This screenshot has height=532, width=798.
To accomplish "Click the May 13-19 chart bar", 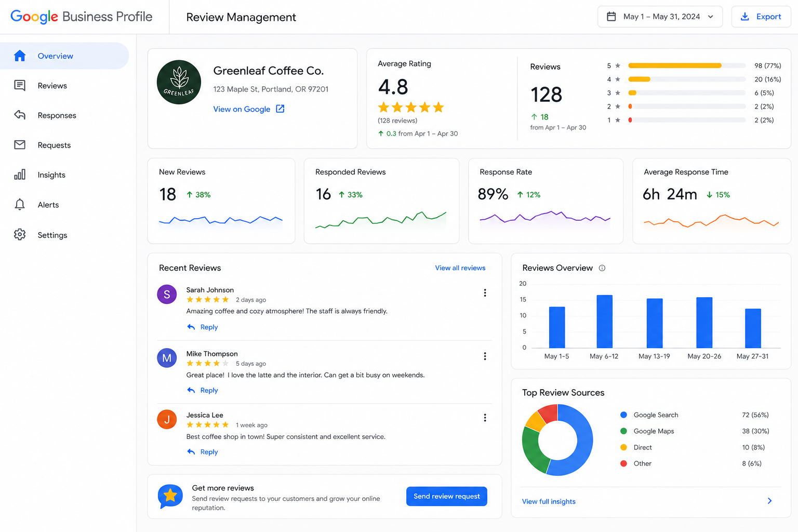I will click(655, 323).
